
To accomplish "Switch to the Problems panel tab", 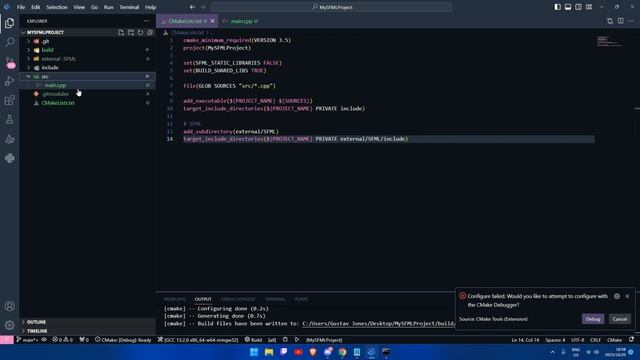I will pyautogui.click(x=174, y=299).
